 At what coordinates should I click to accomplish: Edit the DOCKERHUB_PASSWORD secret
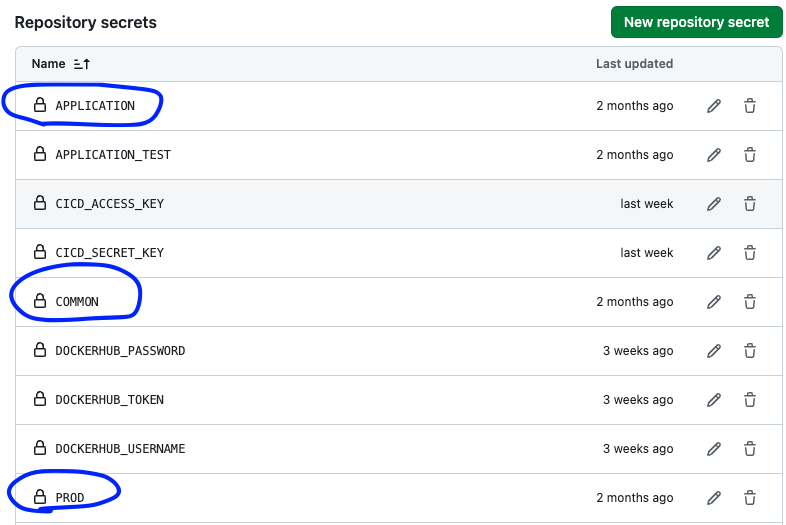[714, 351]
